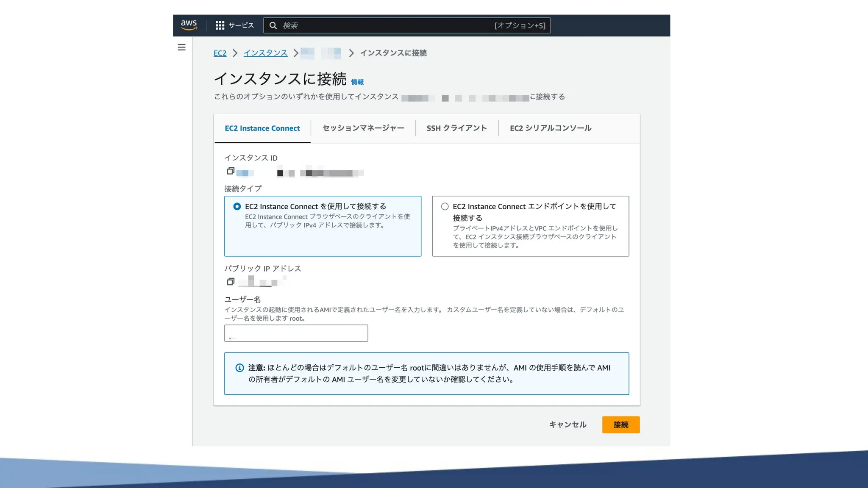Open the hamburger side navigation menu
This screenshot has height=488, width=868.
click(x=181, y=47)
